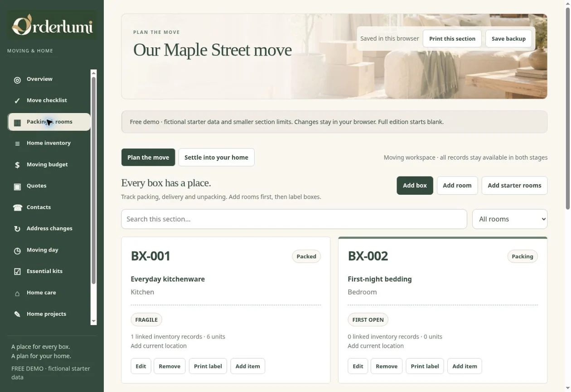
Task: Edit box BX-001
Action: [x=141, y=366]
